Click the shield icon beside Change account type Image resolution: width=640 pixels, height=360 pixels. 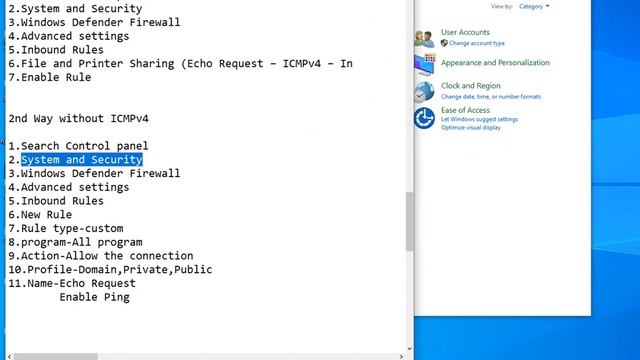(x=444, y=43)
